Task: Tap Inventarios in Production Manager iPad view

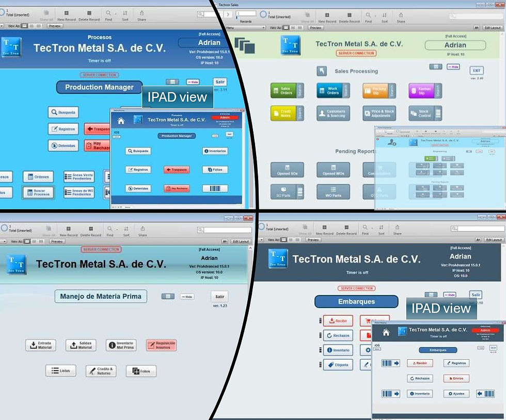Action: (x=215, y=151)
